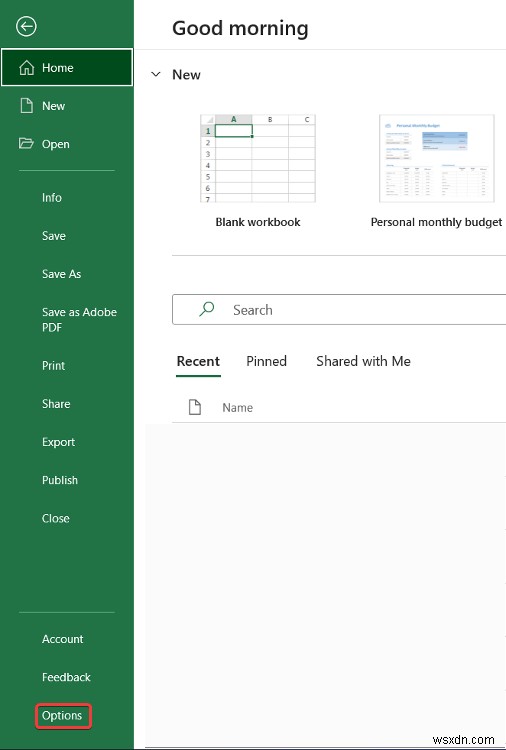Open the Info page
The width and height of the screenshot is (506, 750).
click(52, 198)
